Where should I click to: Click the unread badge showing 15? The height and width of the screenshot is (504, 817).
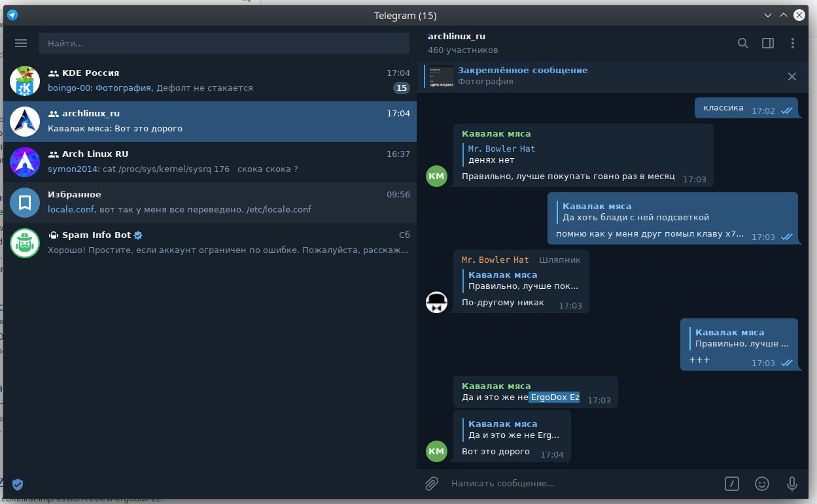tap(402, 88)
